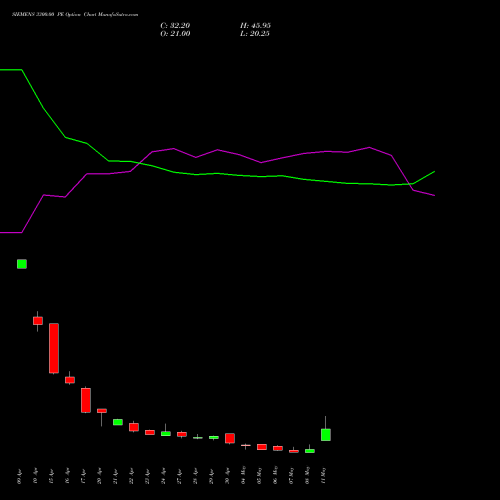Click the 23 Apr date label
Screen dimensions: 500x500
[147, 476]
